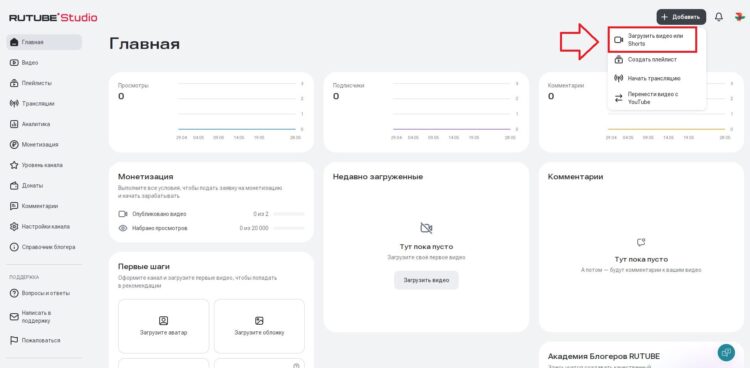Click the Загрузите обложку card
This screenshot has width=750, height=368.
(x=259, y=326)
